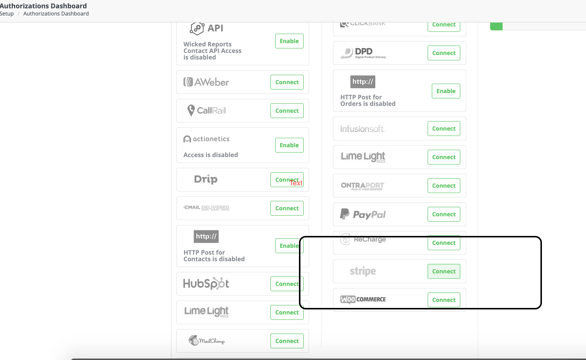This screenshot has width=586, height=360.
Task: Connect the ONTRAPORT integration
Action: coord(444,186)
